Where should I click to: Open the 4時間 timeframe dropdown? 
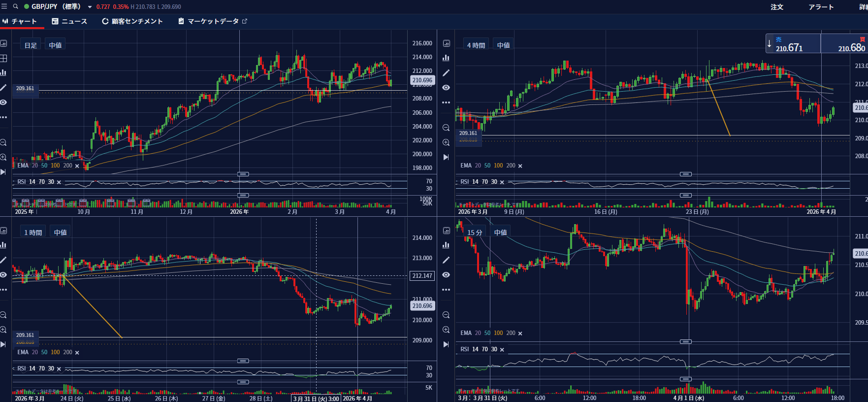(x=476, y=45)
